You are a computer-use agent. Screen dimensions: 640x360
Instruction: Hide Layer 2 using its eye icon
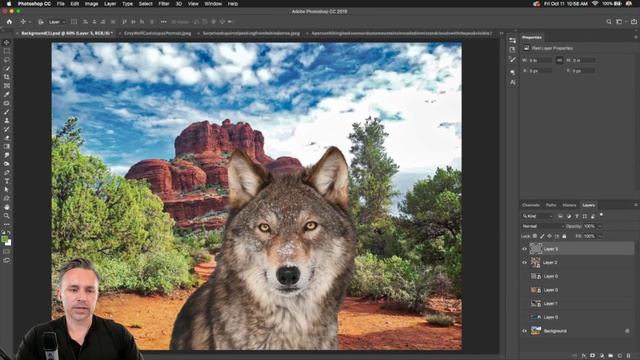524,262
